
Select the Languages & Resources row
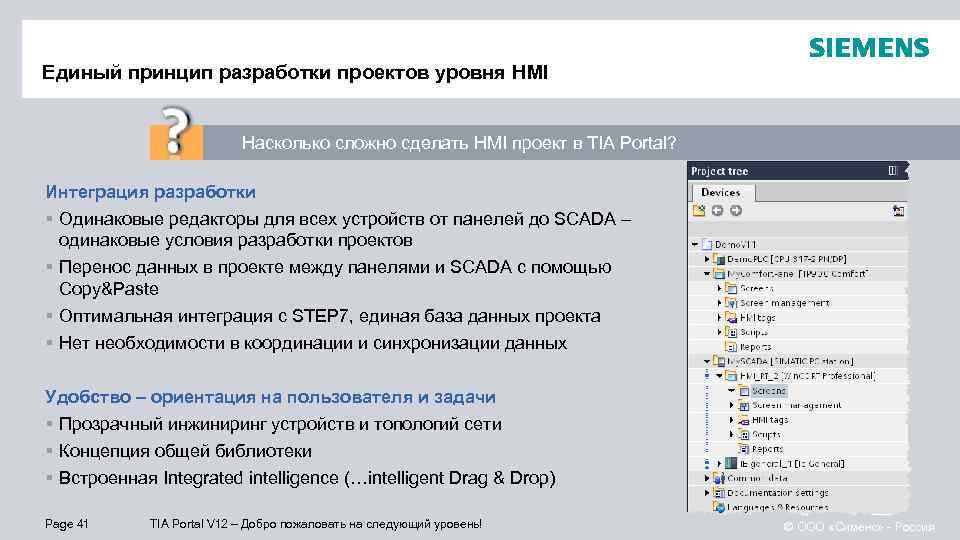coord(798,507)
